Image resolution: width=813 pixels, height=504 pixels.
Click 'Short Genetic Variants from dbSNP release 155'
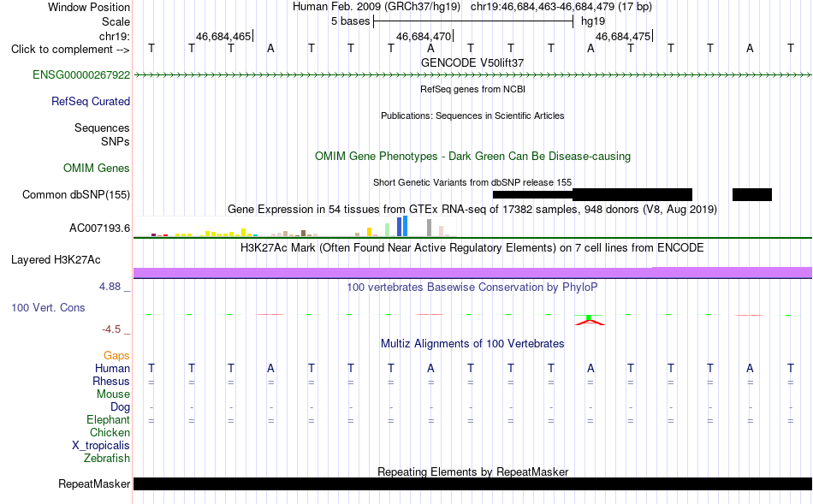(472, 182)
